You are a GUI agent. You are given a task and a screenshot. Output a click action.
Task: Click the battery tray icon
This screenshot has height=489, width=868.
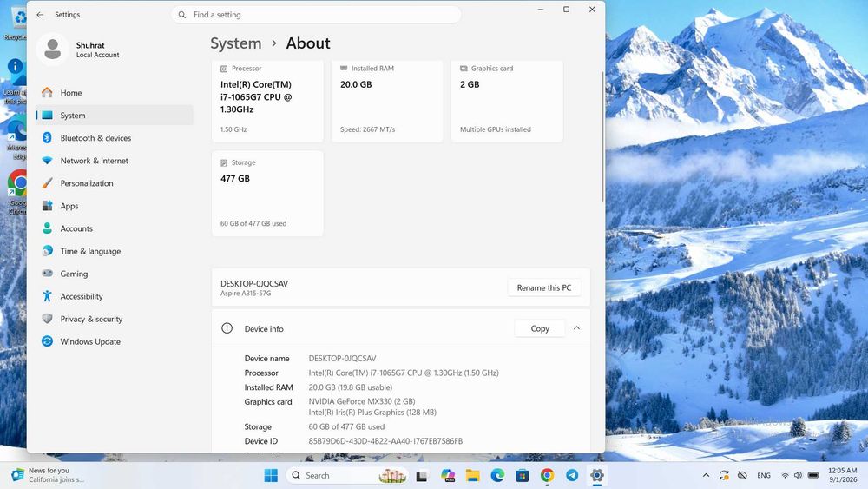[x=813, y=475]
